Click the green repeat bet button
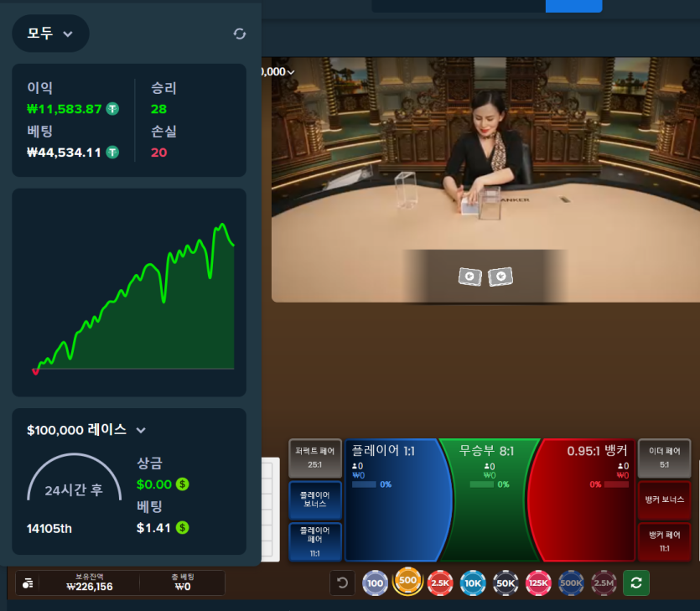 click(x=636, y=583)
